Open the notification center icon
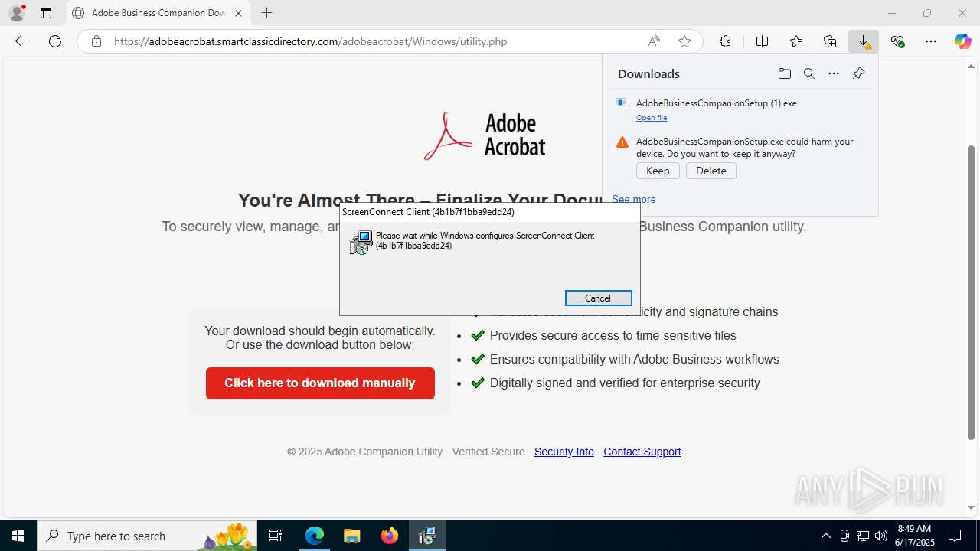This screenshot has height=551, width=980. click(x=955, y=536)
